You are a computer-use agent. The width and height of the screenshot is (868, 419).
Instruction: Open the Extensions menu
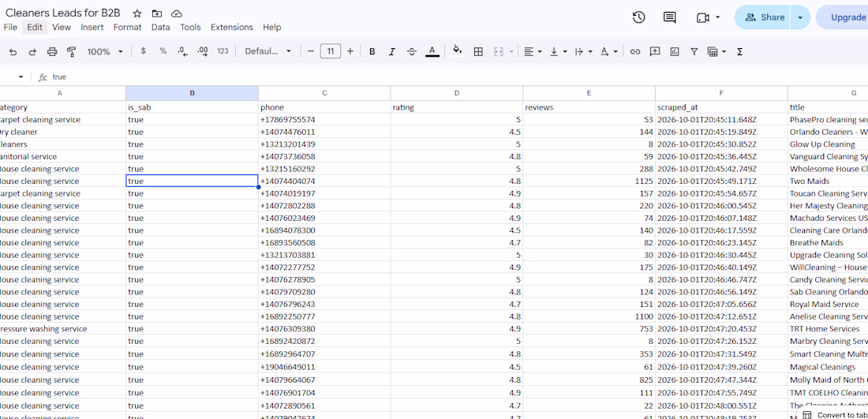[x=231, y=27]
